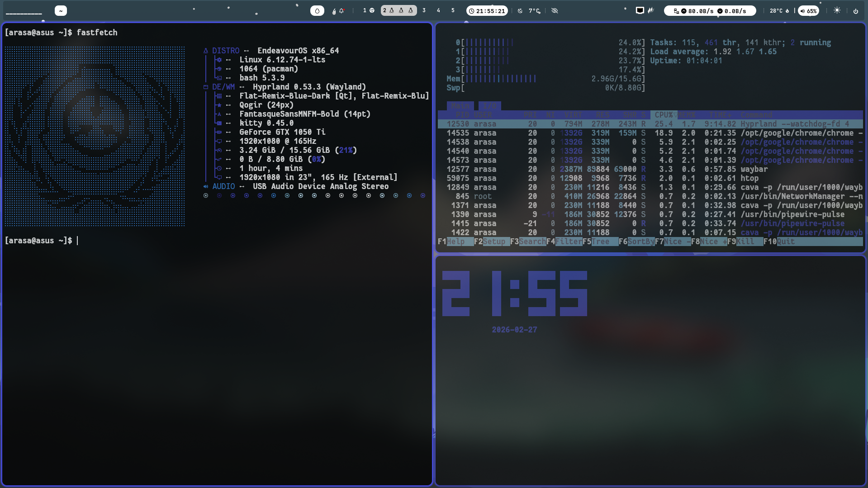The width and height of the screenshot is (868, 488).
Task: Click the 21:55:21 clock module
Action: click(487, 11)
